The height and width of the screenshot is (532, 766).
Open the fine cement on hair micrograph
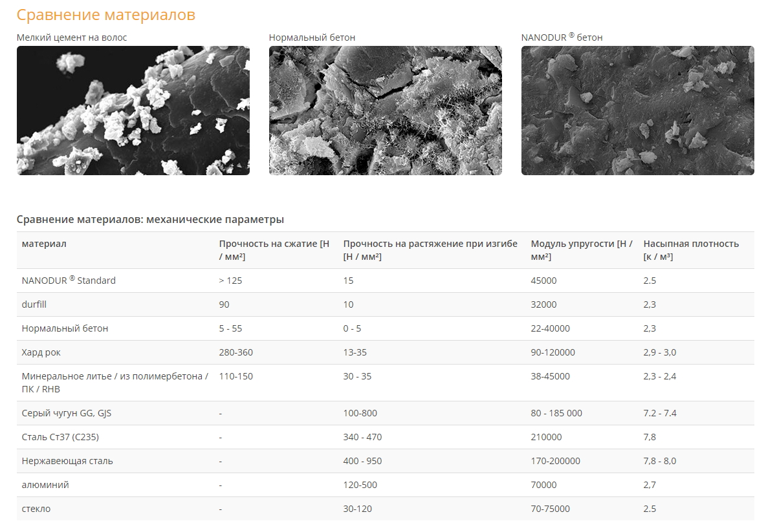coord(133,111)
